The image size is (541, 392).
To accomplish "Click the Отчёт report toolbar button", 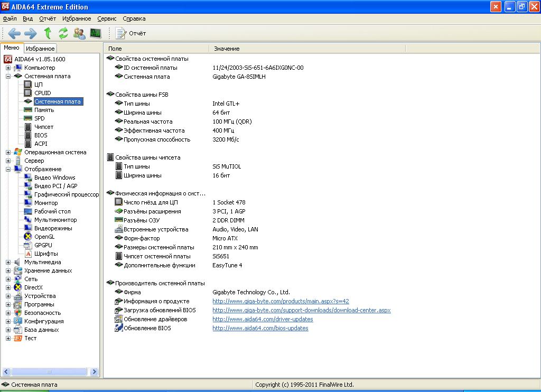I will tap(130, 33).
